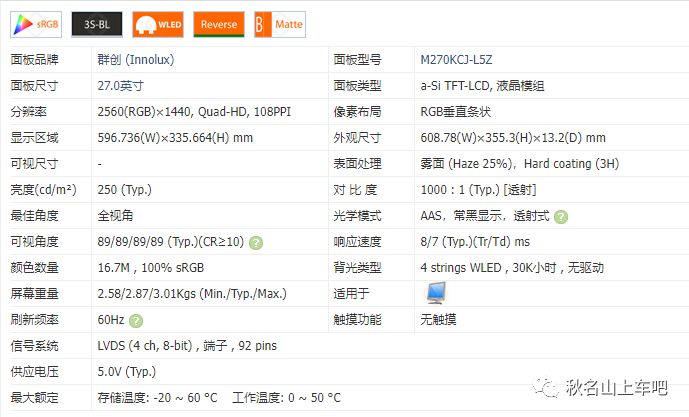Click the 刷新频率 row label
This screenshot has width=689, height=417.
(35, 319)
